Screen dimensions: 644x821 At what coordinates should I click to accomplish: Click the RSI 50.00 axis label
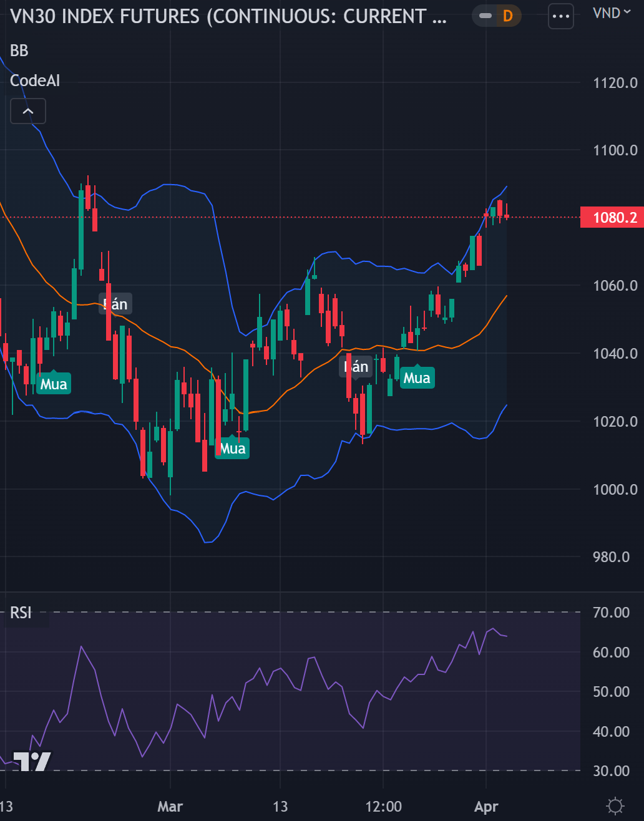(612, 692)
